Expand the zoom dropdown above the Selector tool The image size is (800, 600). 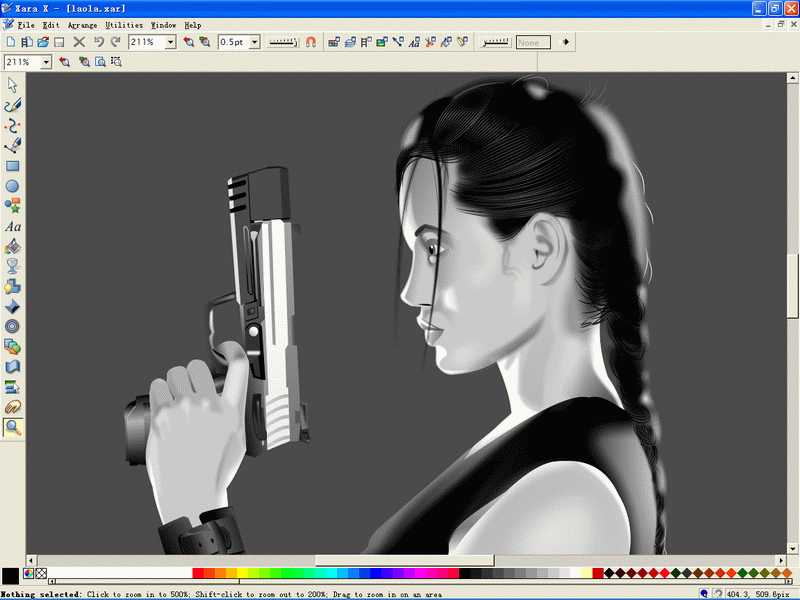click(46, 62)
